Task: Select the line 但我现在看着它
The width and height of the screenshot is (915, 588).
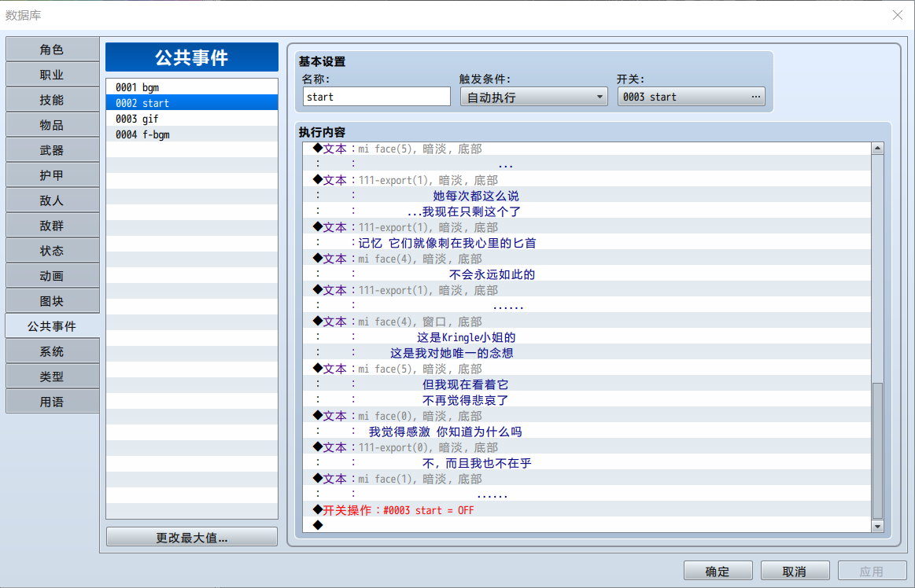Action: pyautogui.click(x=587, y=385)
